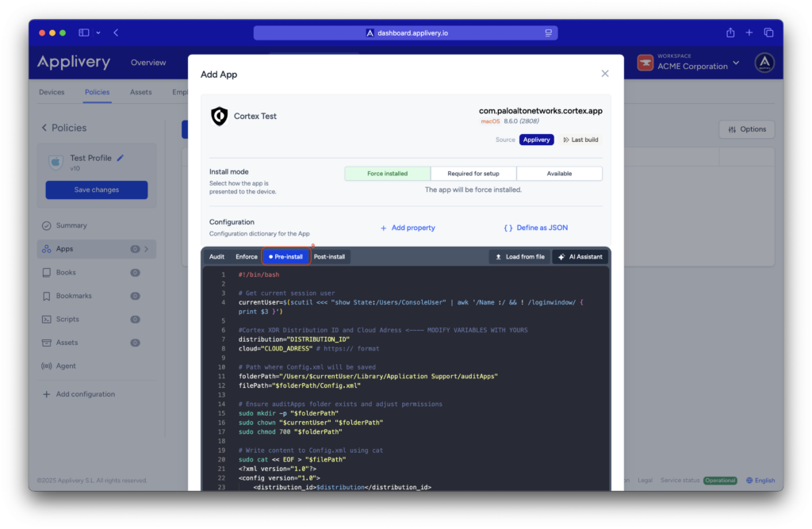Viewport: 812px width, 529px height.
Task: Select the Post-install script tab
Action: [329, 257]
